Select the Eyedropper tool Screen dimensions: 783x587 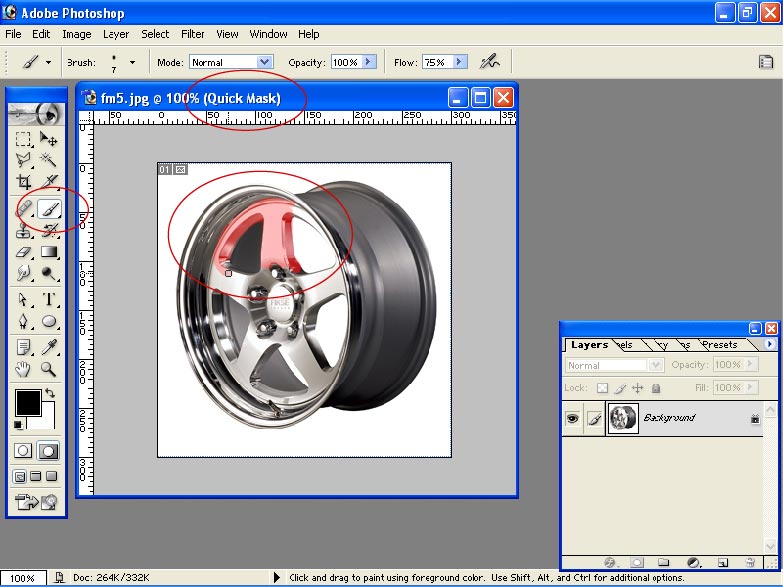point(49,346)
